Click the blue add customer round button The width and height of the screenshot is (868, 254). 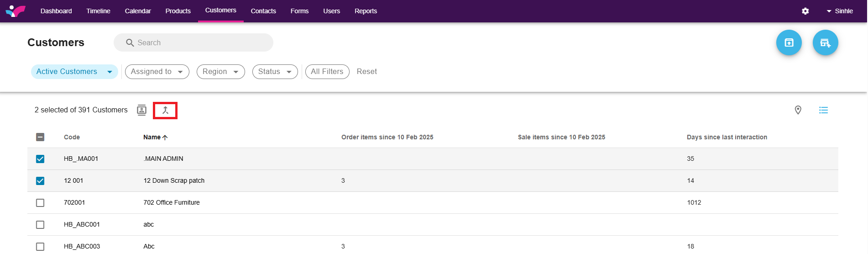(825, 42)
